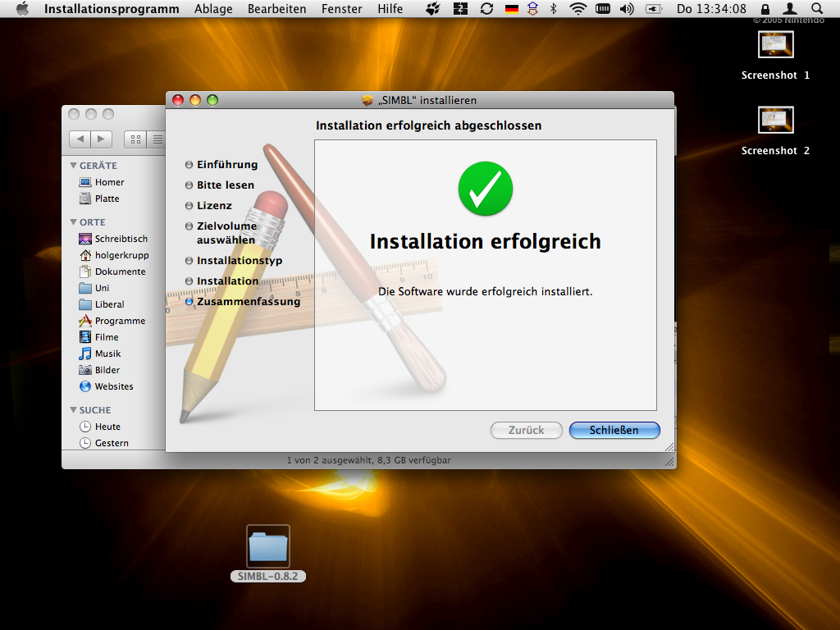Viewport: 840px width, 630px height.
Task: Select Heute search in Finder sidebar
Action: coord(100,427)
